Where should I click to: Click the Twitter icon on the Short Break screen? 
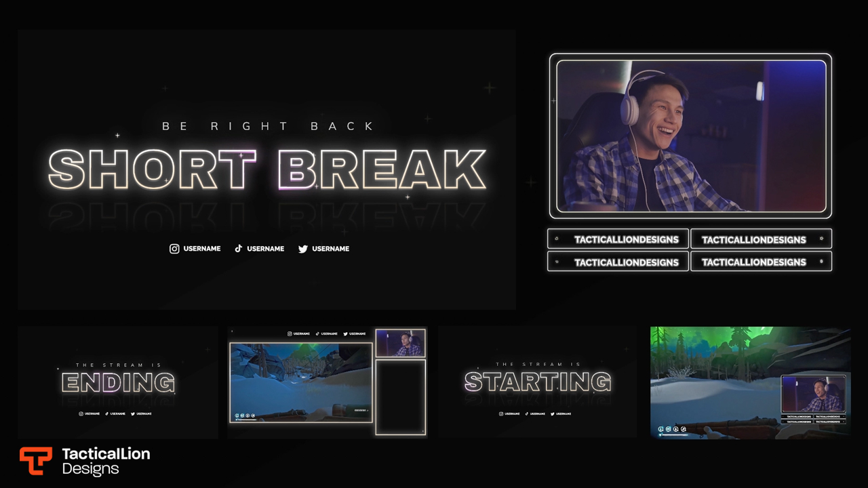(303, 249)
